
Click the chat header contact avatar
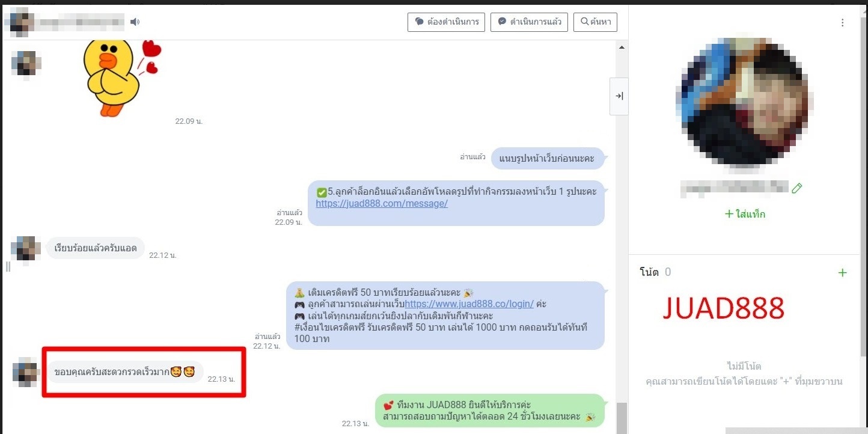[x=17, y=21]
